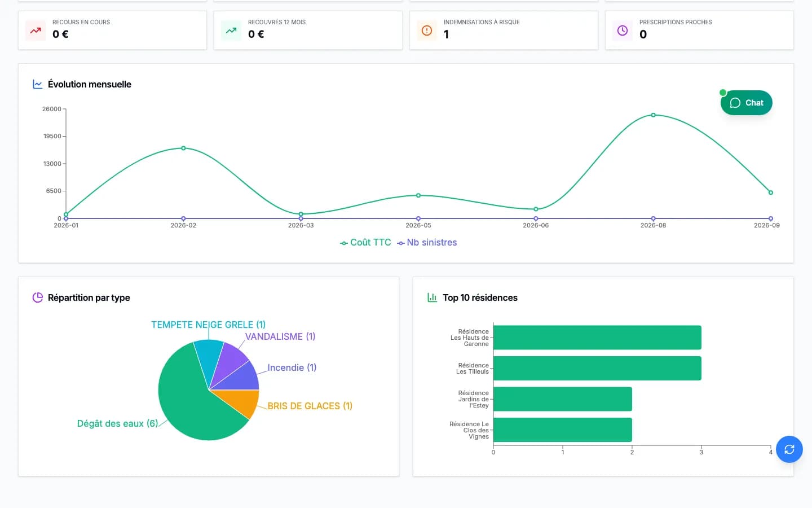
Task: Click the 'TEMPETE NEIGE GRELE (1)' pie label
Action: 208,325
